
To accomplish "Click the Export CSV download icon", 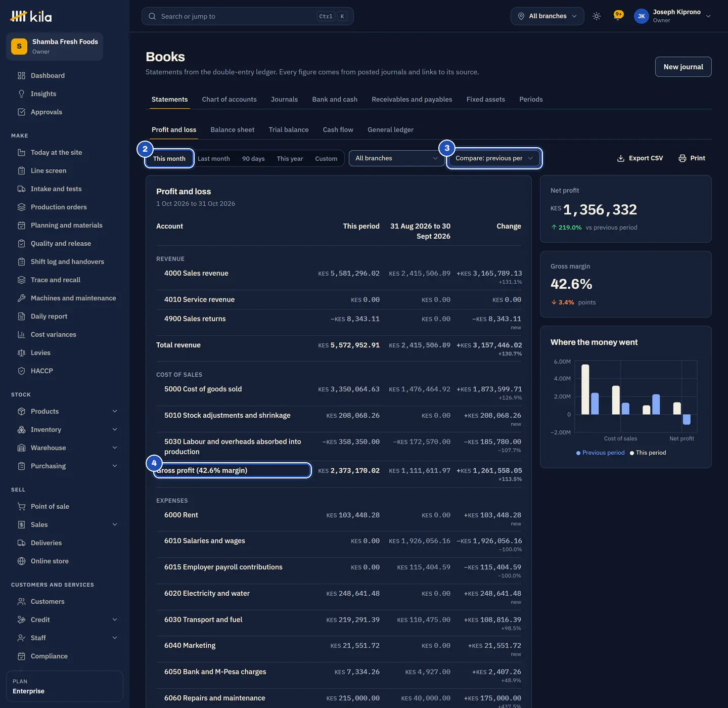I will [x=621, y=158].
